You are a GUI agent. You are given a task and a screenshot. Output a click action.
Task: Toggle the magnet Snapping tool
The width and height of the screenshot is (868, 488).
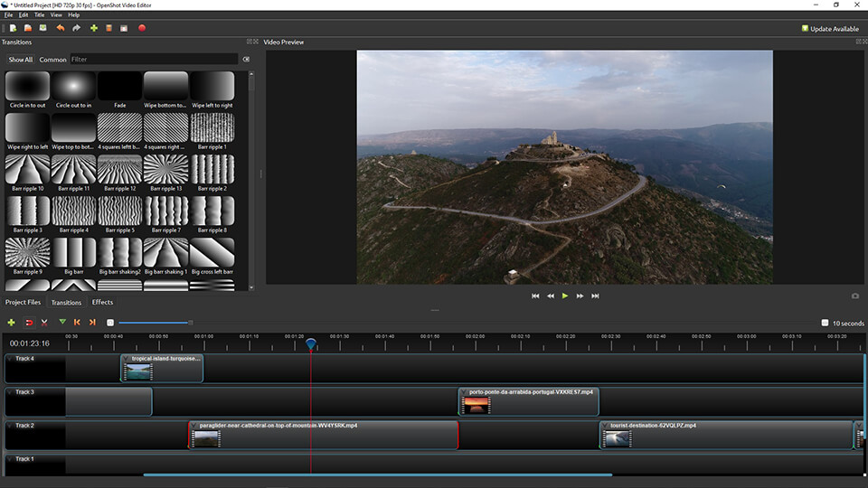(x=29, y=323)
